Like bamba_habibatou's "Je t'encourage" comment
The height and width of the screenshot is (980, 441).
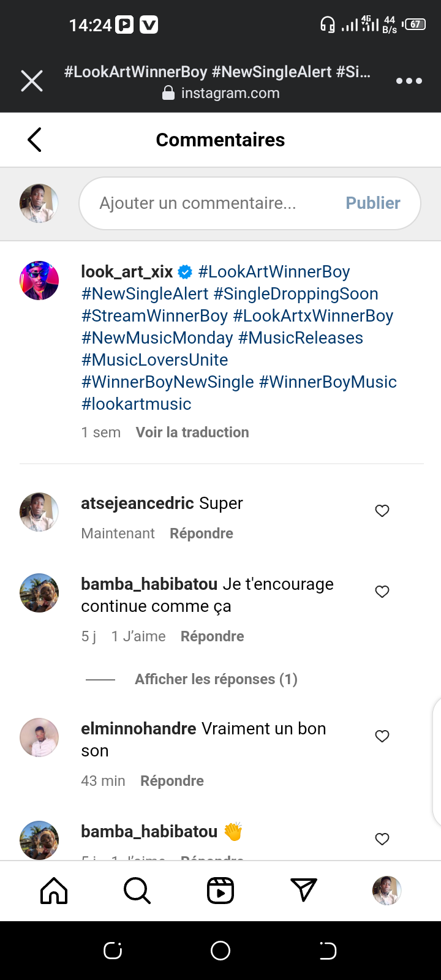[x=382, y=592]
